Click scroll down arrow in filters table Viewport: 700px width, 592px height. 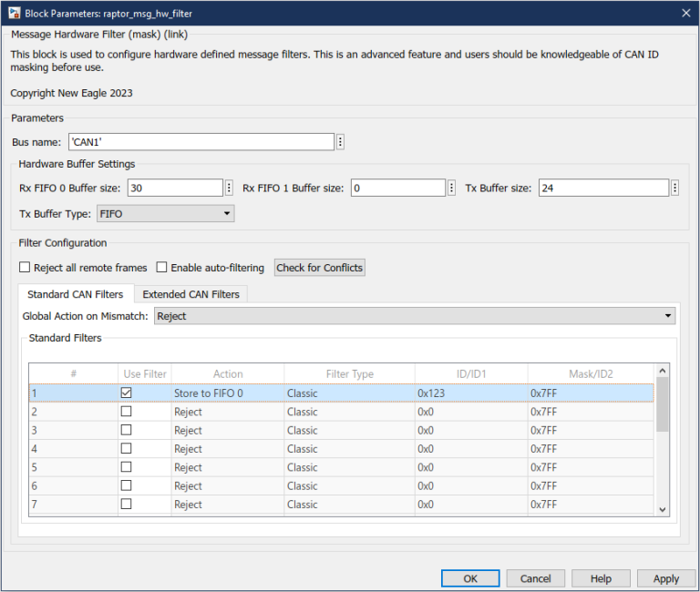pos(663,509)
